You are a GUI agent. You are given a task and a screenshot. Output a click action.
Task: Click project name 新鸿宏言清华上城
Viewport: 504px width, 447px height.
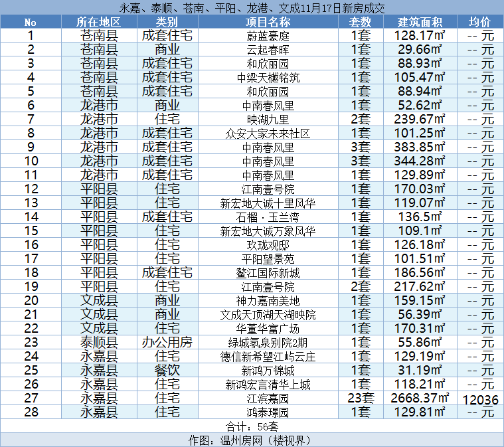pyautogui.click(x=268, y=385)
